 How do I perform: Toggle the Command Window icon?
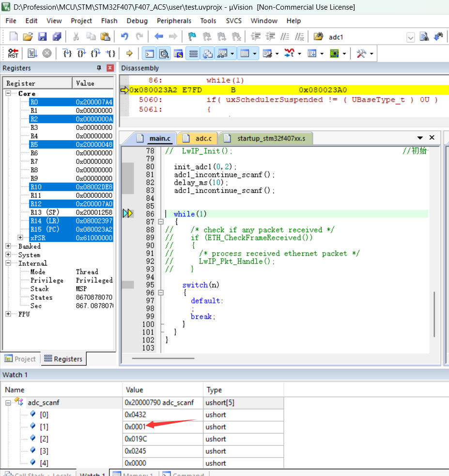click(x=150, y=54)
